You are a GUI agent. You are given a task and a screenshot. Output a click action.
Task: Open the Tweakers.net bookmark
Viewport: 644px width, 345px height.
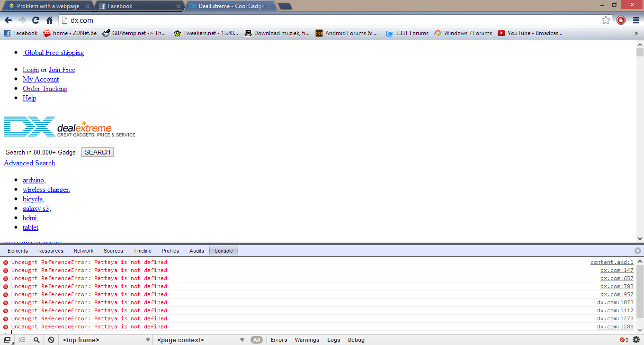pos(206,33)
